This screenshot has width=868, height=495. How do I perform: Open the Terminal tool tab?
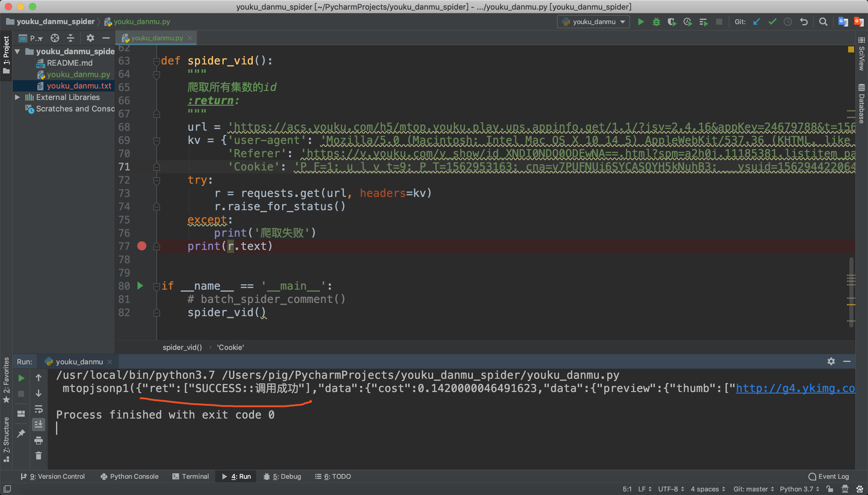pos(190,476)
